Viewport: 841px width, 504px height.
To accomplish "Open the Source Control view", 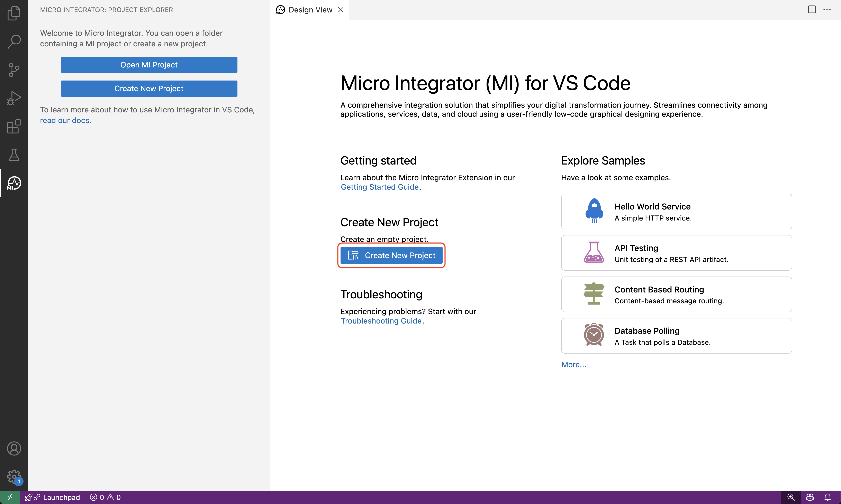I will click(x=13, y=70).
